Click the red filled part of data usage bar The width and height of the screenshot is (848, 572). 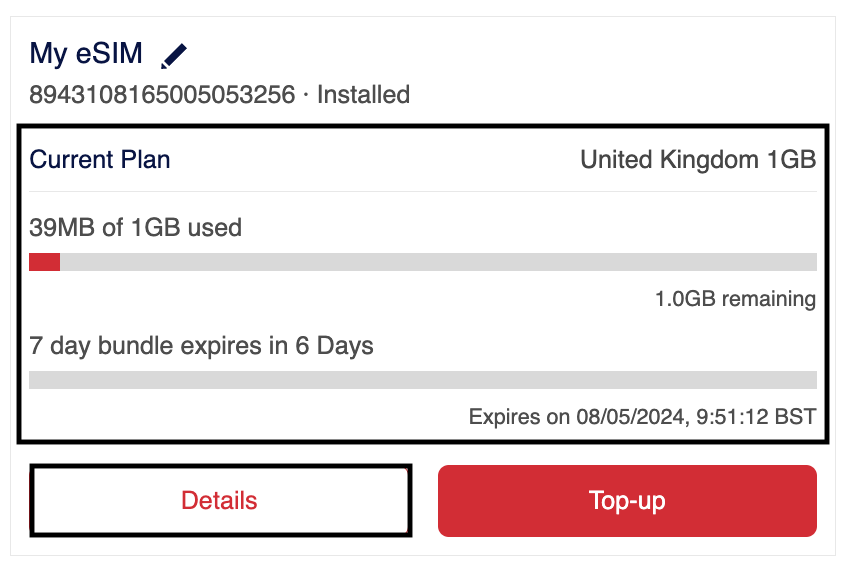point(44,262)
